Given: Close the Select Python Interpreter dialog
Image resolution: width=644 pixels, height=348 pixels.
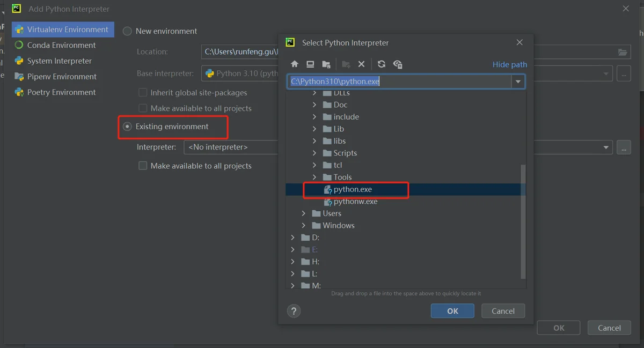Looking at the screenshot, I should tap(519, 42).
